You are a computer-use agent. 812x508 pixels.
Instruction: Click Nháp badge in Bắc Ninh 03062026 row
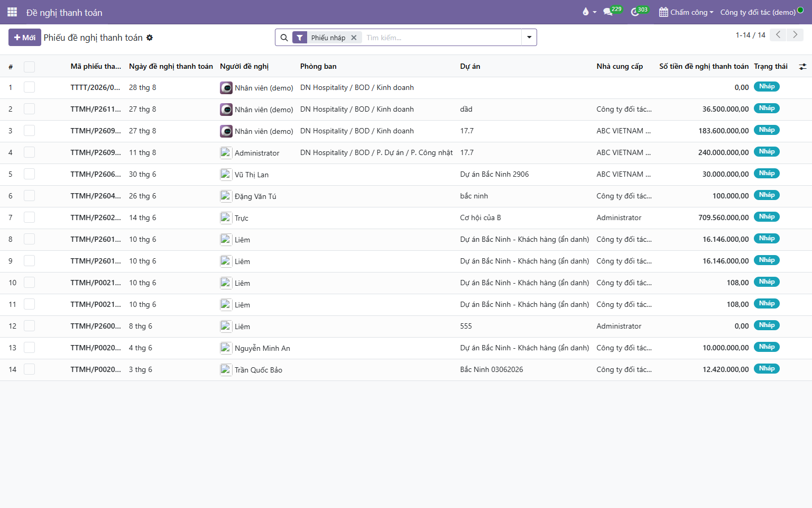(767, 369)
